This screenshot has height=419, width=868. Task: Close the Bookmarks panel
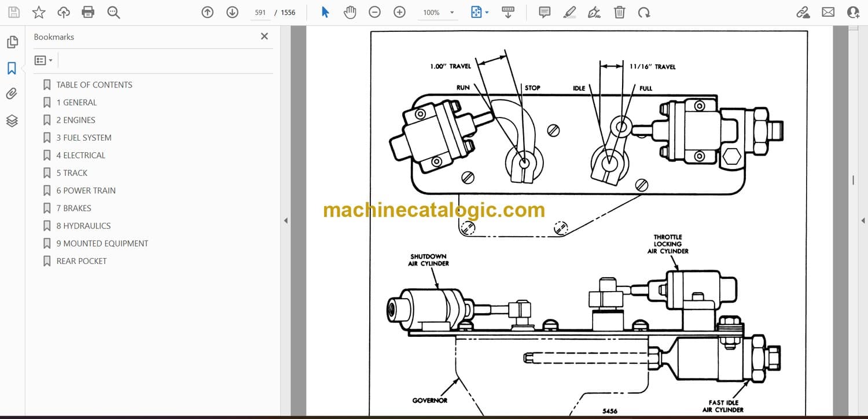click(264, 36)
